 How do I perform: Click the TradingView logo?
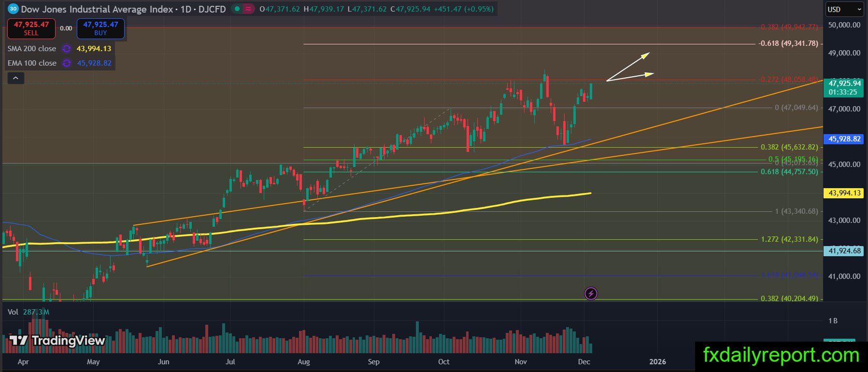57,341
